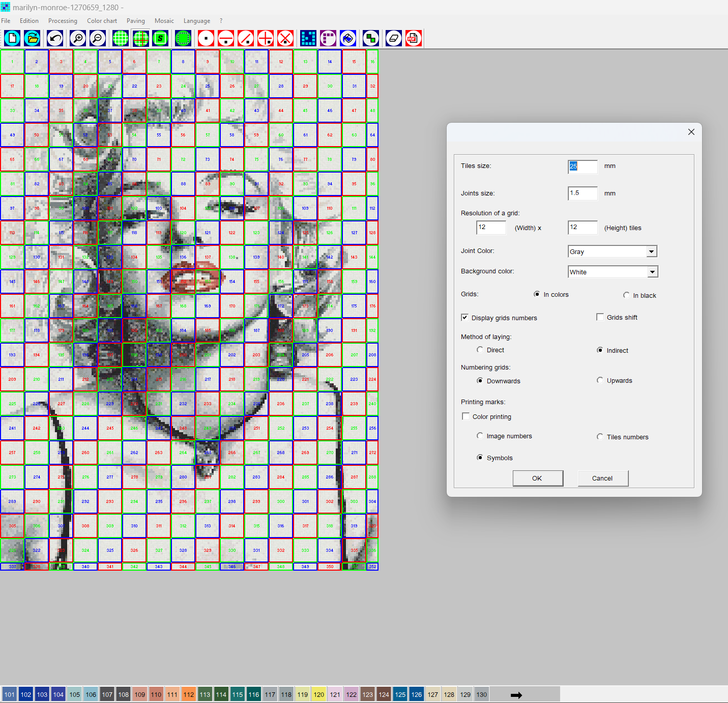Open the Joint Color dropdown
The height and width of the screenshot is (703, 728).
point(652,251)
